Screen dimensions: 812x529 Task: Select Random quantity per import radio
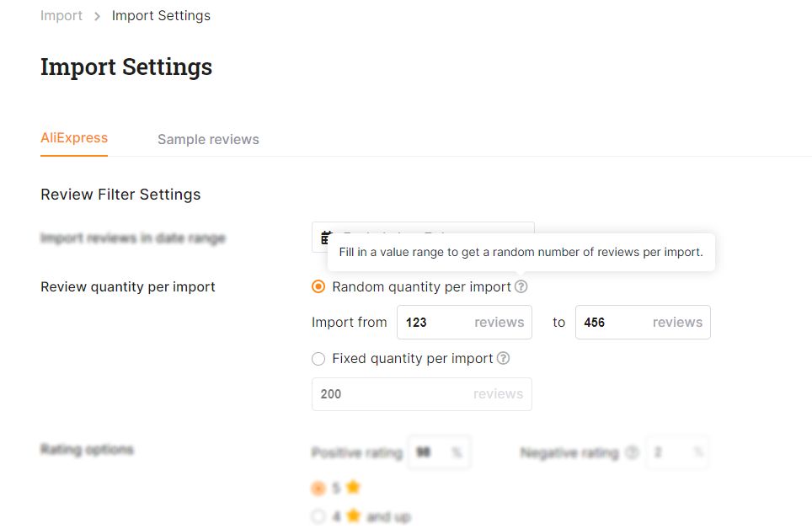pyautogui.click(x=318, y=286)
